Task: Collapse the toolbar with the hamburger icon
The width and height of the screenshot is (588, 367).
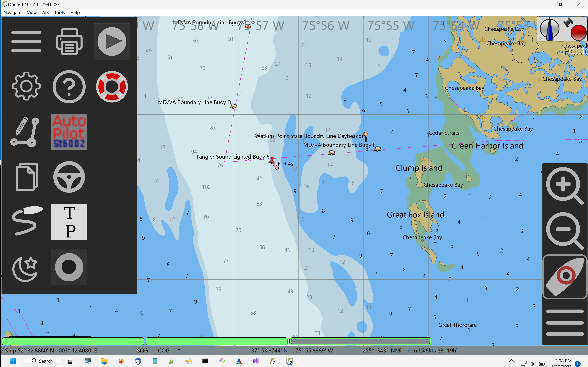Action: pyautogui.click(x=26, y=41)
